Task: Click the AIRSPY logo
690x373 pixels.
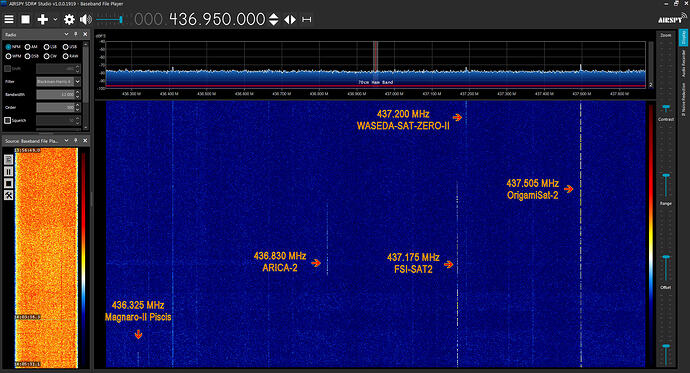Action: [x=672, y=18]
